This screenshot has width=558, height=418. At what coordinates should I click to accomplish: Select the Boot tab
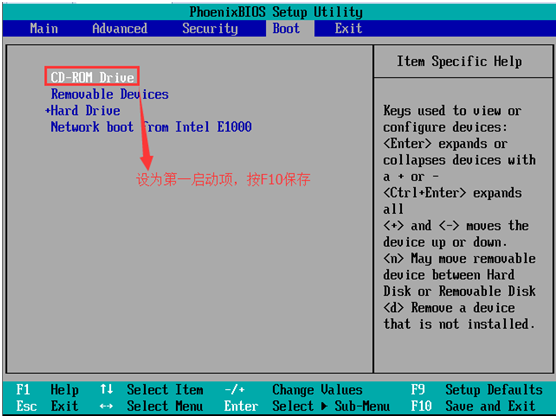(286, 28)
